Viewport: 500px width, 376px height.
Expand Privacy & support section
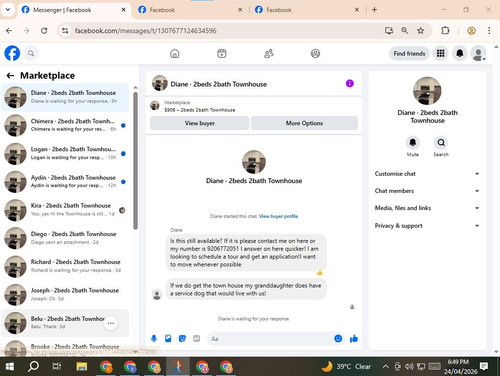(427, 226)
